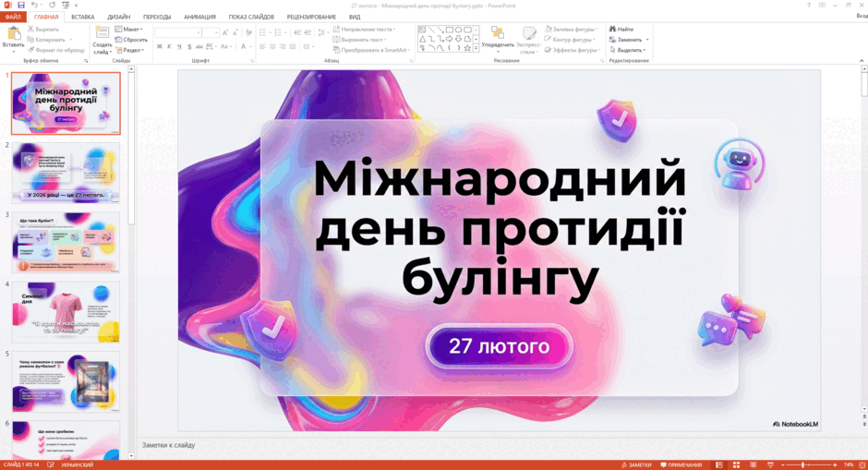This screenshot has height=470, width=868.
Task: Select the text box shape in gallery
Action: point(422,30)
